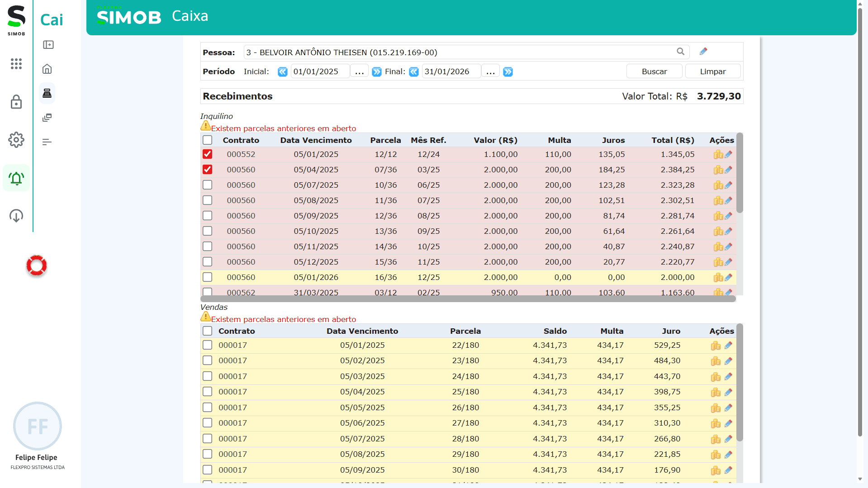
Task: Click the search magnifier in Pessoa field
Action: [680, 52]
